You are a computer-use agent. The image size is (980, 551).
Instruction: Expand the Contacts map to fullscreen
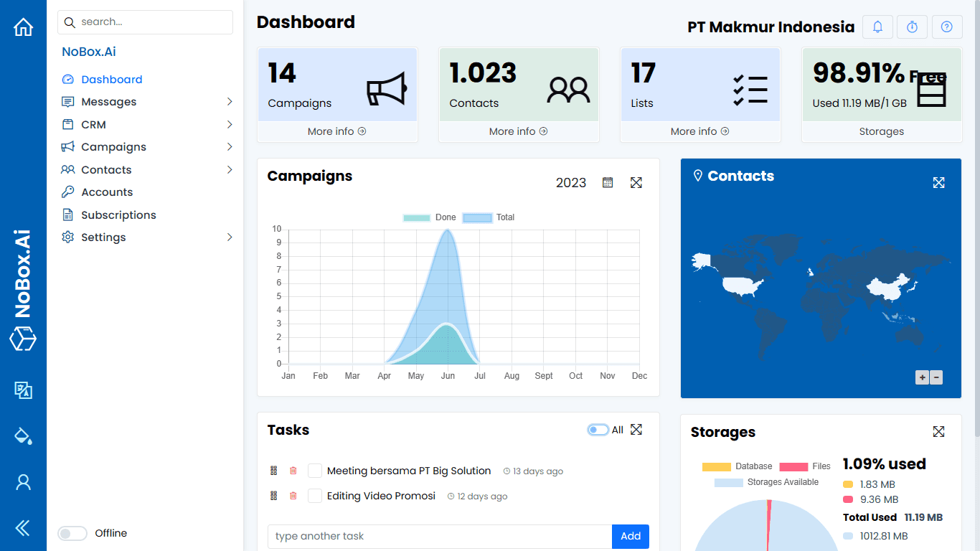coord(938,182)
